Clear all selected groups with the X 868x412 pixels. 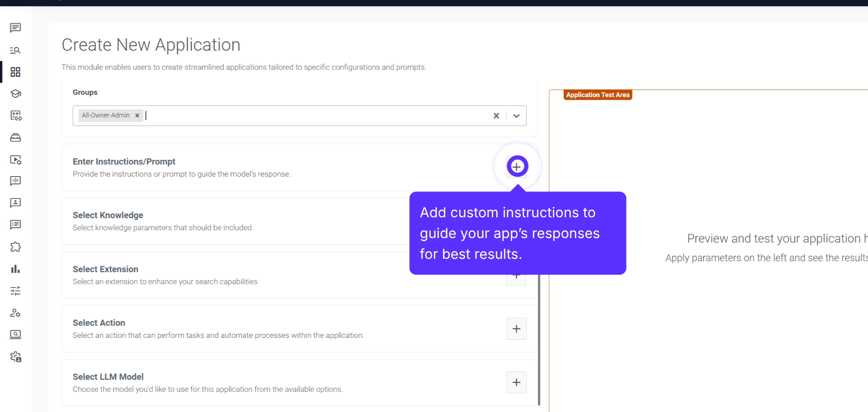[x=496, y=116]
